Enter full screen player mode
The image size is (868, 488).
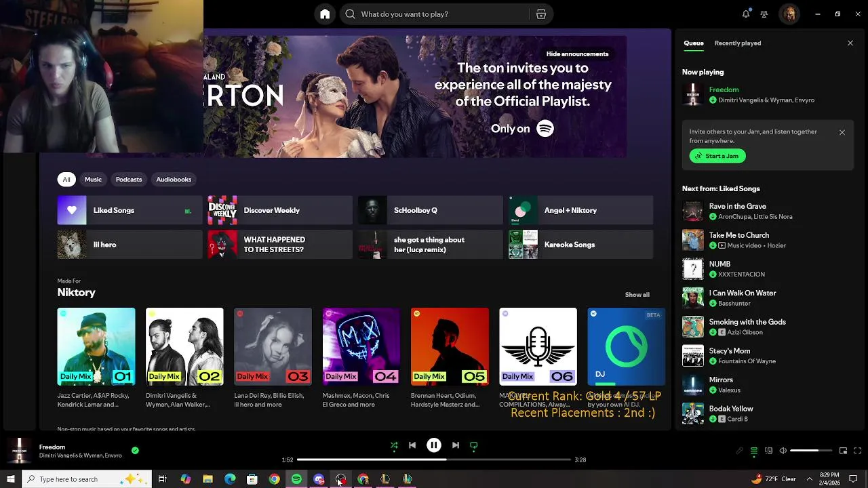coord(858,451)
